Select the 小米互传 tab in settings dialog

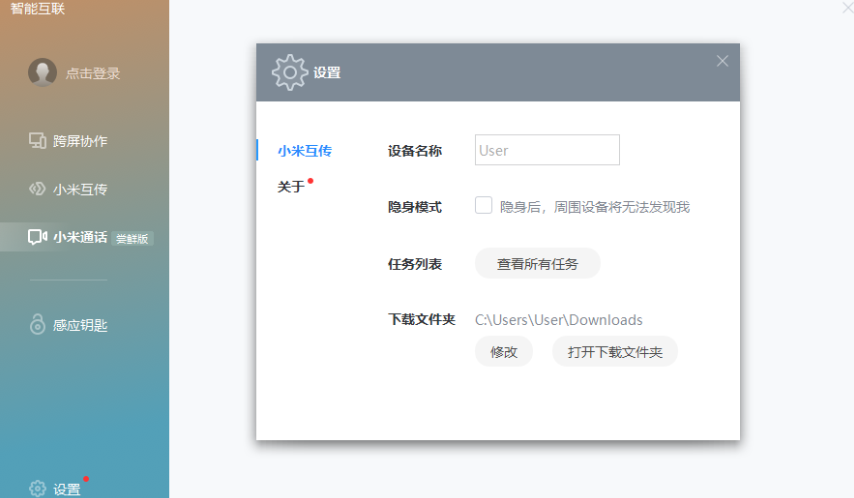304,151
